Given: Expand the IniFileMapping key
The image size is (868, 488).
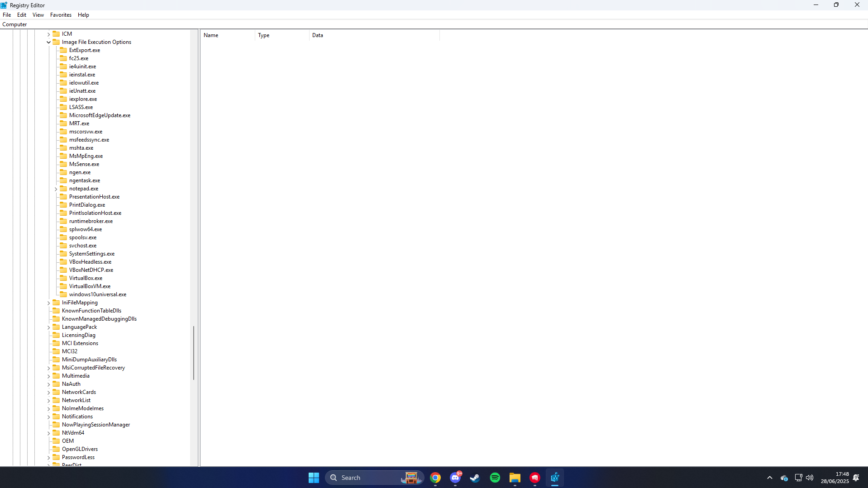Looking at the screenshot, I should (49, 303).
